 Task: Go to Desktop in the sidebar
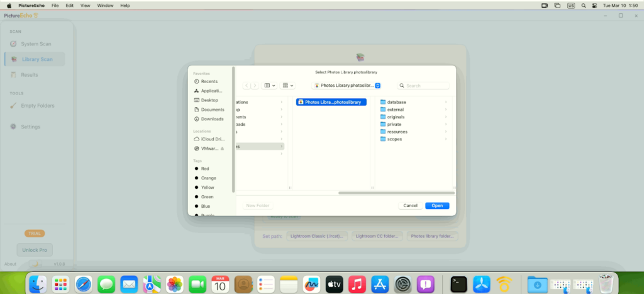tap(209, 100)
